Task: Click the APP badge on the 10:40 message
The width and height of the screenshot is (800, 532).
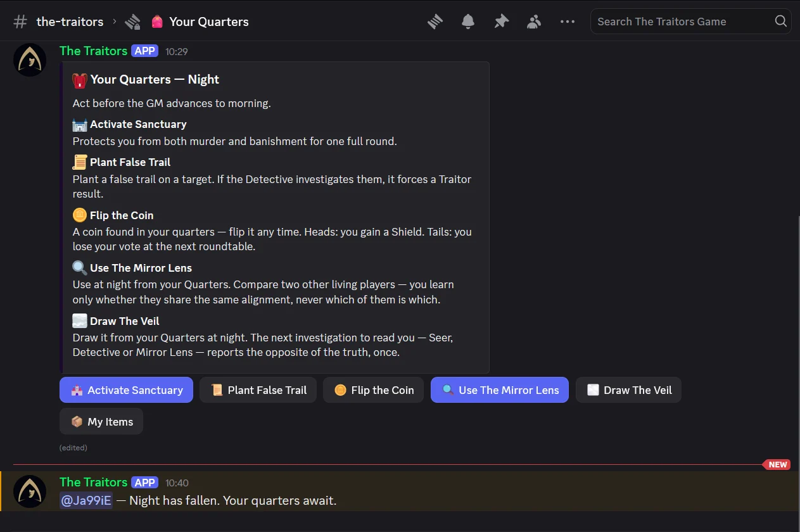Action: pyautogui.click(x=145, y=483)
